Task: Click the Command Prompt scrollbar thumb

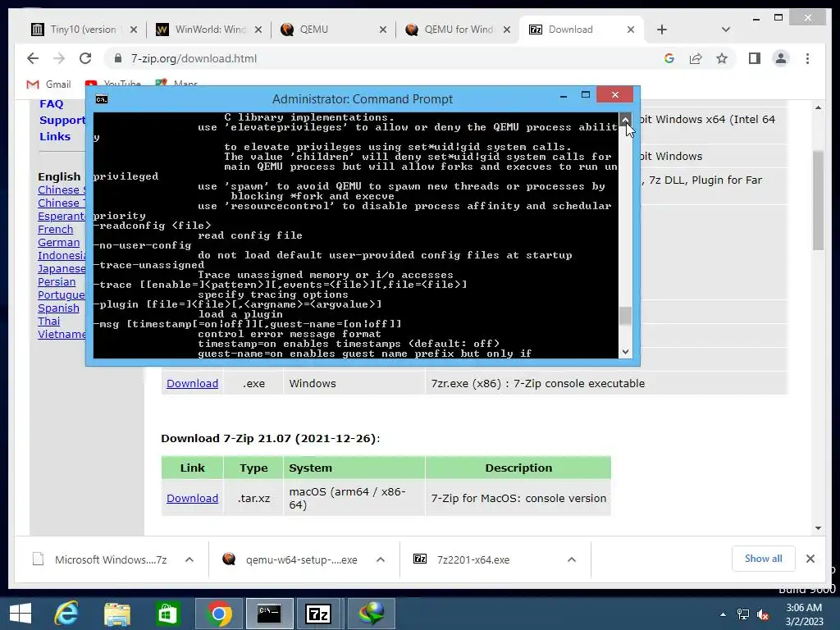Action: pyautogui.click(x=625, y=316)
